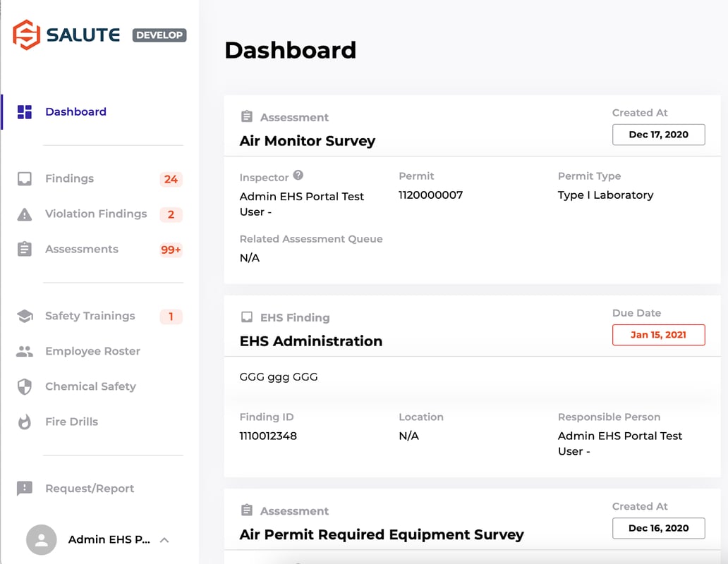The width and height of the screenshot is (728, 564).
Task: Click the Jan 15, 2021 due date button
Action: pyautogui.click(x=658, y=335)
